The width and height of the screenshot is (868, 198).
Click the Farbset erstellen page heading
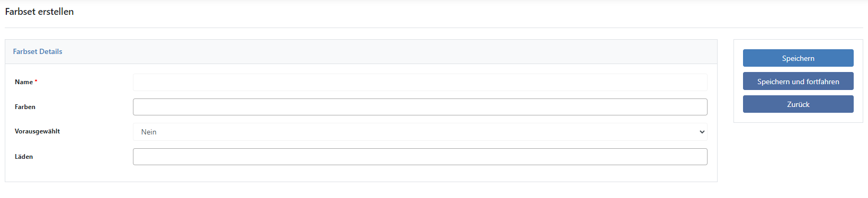coord(39,12)
